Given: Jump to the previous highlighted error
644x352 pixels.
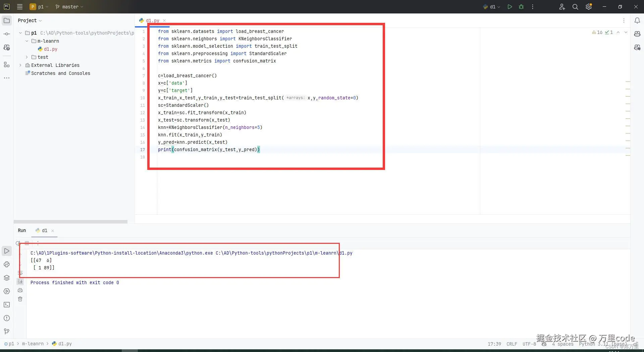Looking at the screenshot, I should click(618, 32).
